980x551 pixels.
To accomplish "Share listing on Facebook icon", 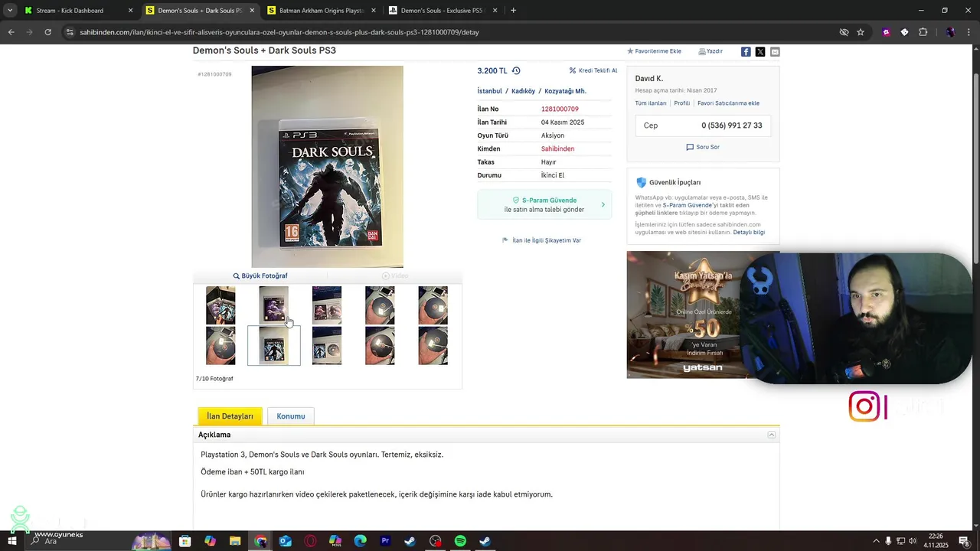I will point(746,51).
